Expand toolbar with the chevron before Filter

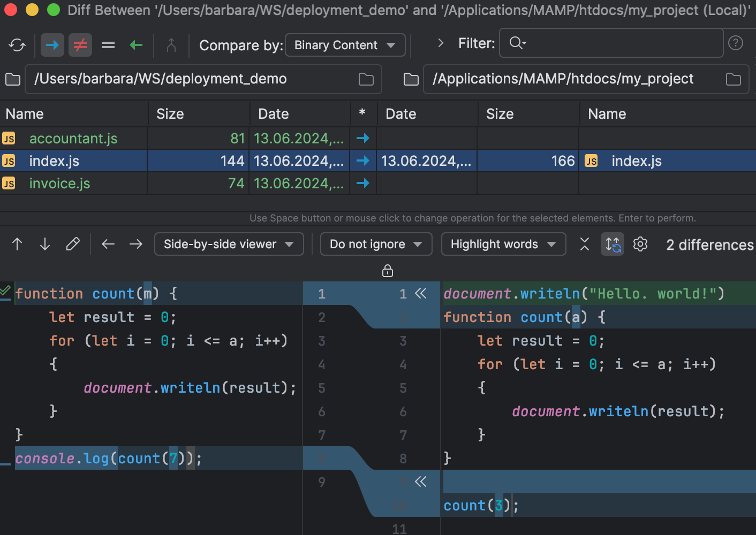[x=441, y=43]
